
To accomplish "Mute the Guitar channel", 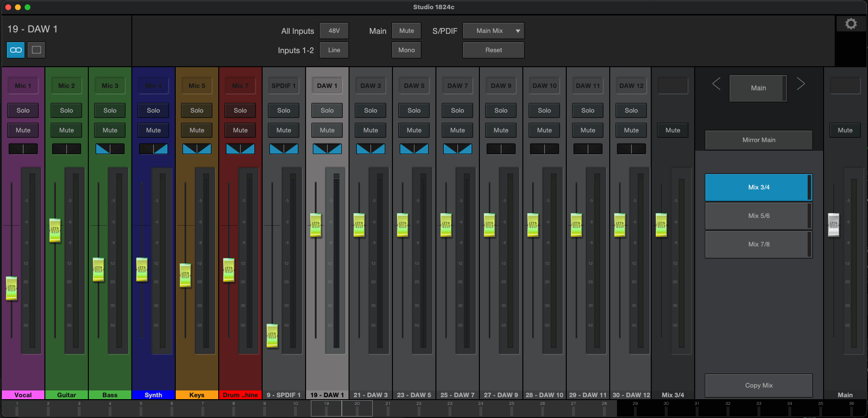I will coord(67,130).
